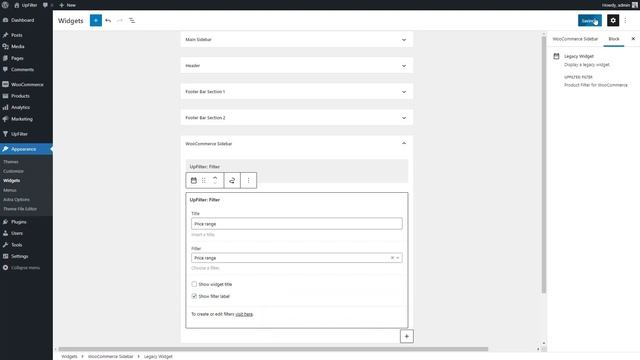
Task: Expand Footer Bar Section 1 area
Action: pyautogui.click(x=297, y=92)
